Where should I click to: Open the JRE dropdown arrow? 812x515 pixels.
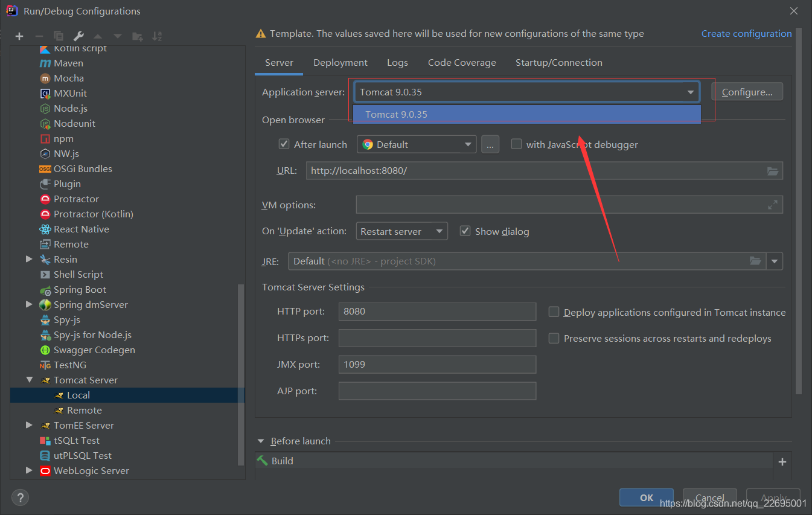pos(775,261)
